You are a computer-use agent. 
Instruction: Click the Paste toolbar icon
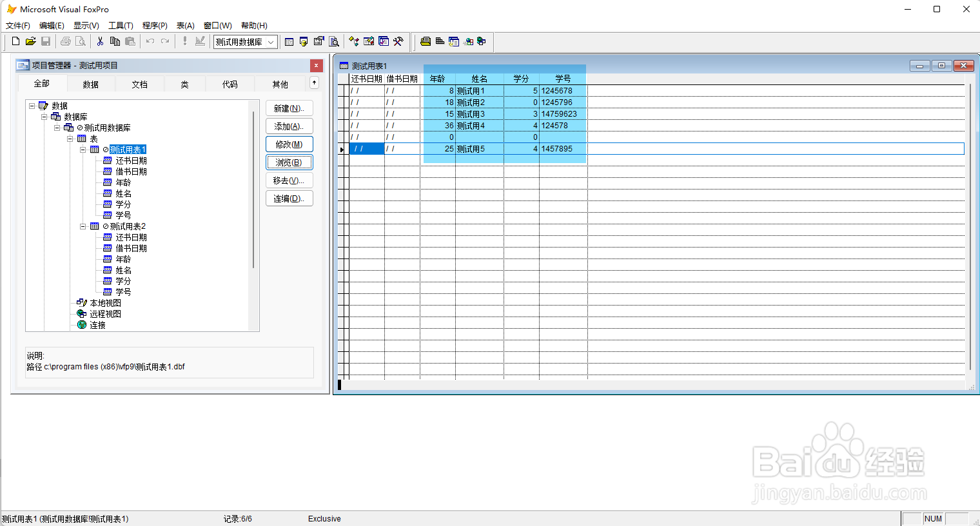click(130, 41)
